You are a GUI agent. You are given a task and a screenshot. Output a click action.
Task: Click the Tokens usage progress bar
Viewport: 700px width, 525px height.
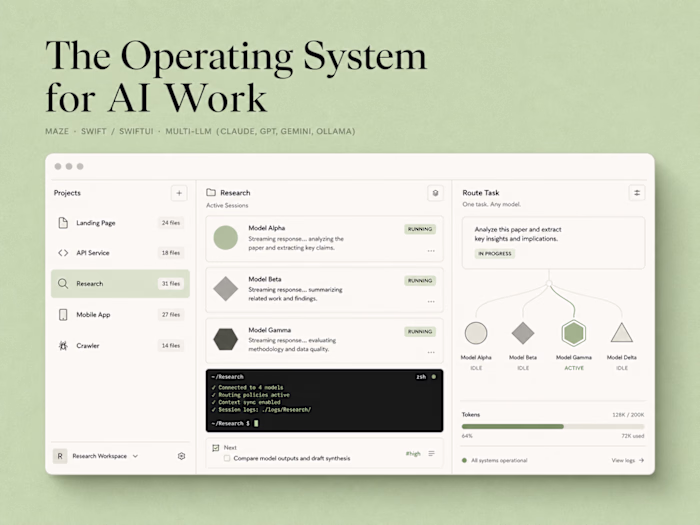(x=553, y=426)
